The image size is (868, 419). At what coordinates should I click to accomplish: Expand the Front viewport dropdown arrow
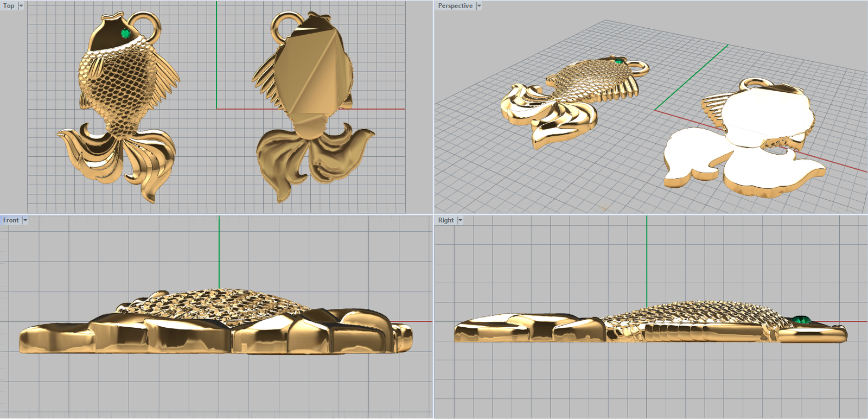(x=25, y=220)
